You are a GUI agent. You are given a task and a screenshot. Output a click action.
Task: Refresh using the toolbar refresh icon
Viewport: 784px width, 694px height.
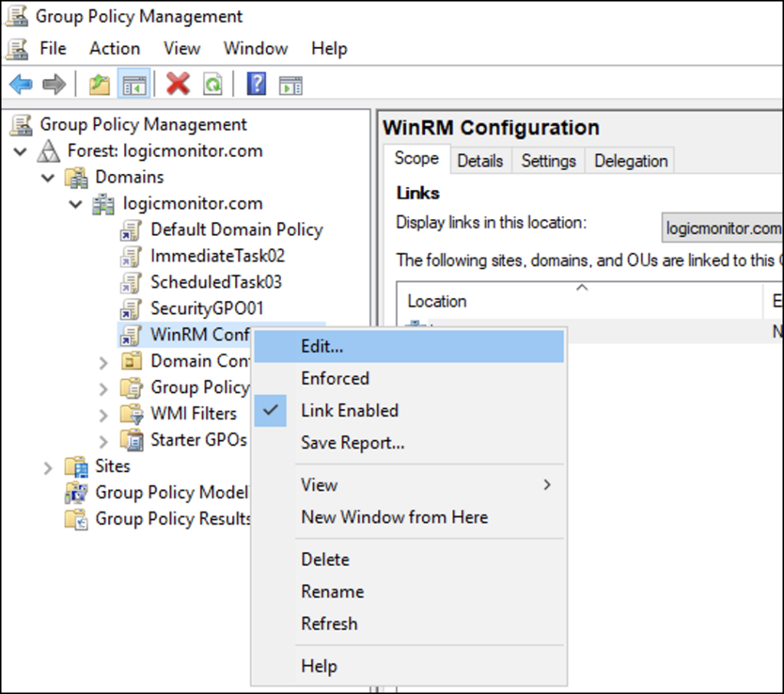coord(212,83)
